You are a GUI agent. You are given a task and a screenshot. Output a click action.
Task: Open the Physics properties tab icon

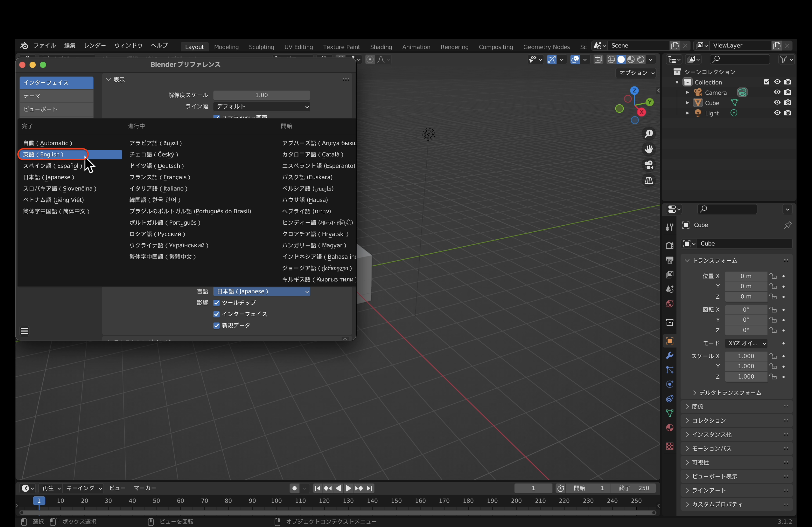click(669, 384)
